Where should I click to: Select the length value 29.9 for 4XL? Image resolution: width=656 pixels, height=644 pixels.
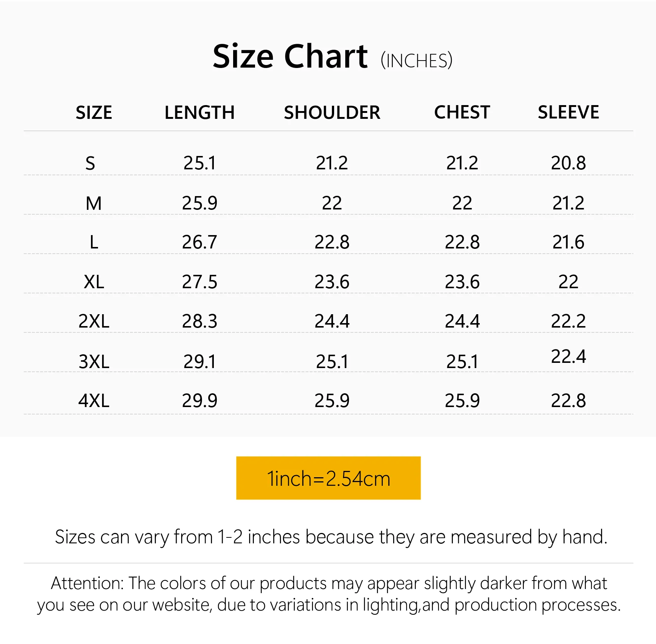pos(199,401)
